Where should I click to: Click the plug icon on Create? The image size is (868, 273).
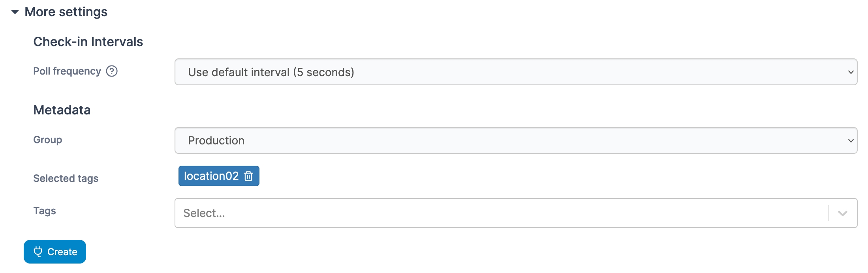click(38, 252)
